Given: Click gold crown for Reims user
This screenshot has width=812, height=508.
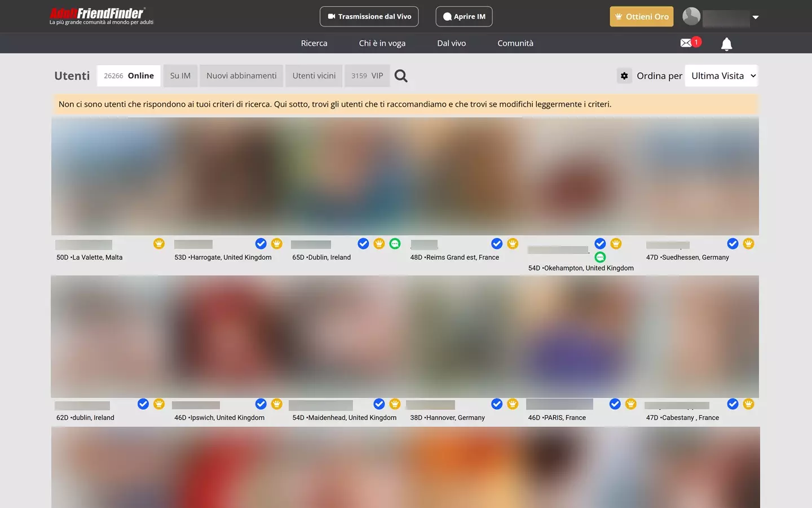Looking at the screenshot, I should 513,243.
